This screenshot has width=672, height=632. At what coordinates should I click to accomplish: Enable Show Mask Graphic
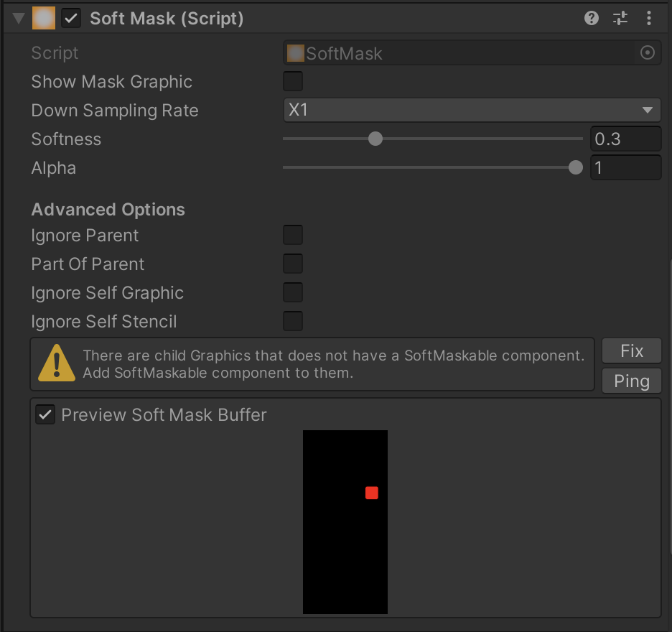point(292,81)
